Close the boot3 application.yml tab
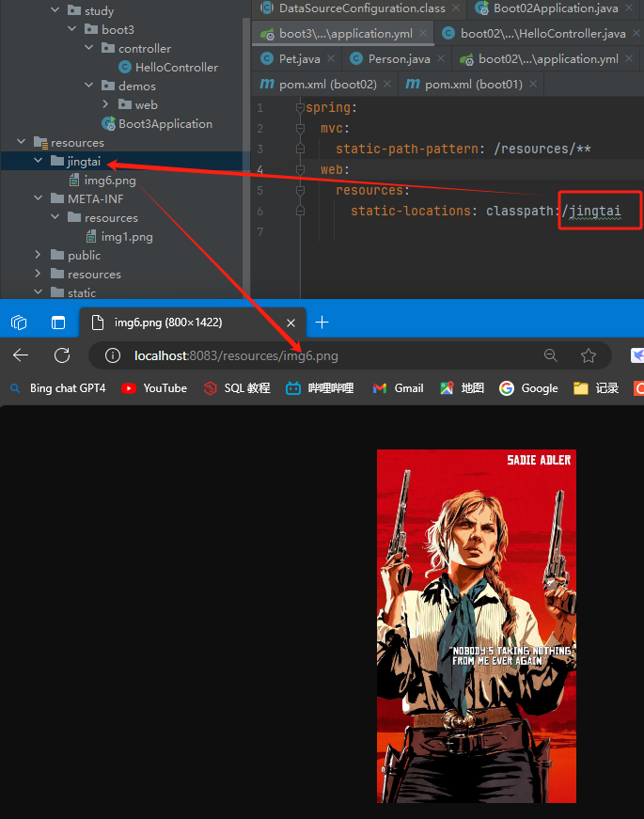644x819 pixels. coord(423,34)
